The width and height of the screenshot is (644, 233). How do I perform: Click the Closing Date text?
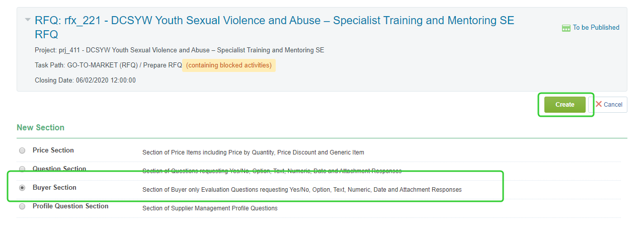tap(85, 81)
